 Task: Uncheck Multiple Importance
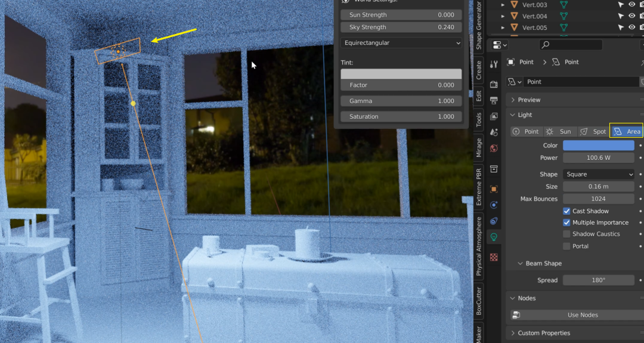tap(567, 223)
